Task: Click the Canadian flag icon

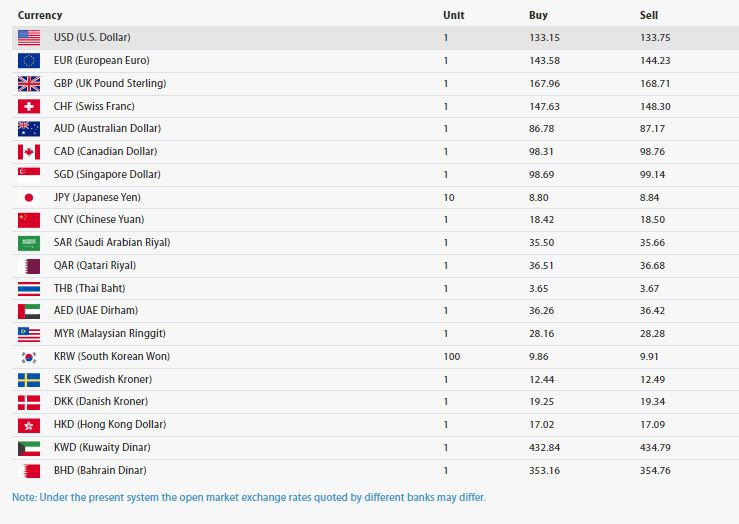Action: (x=29, y=152)
